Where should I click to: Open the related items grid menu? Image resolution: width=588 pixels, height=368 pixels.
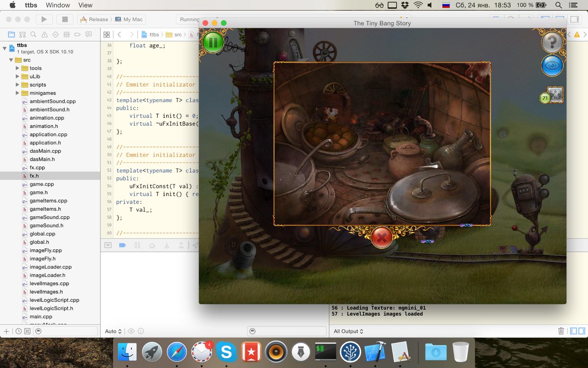point(106,35)
